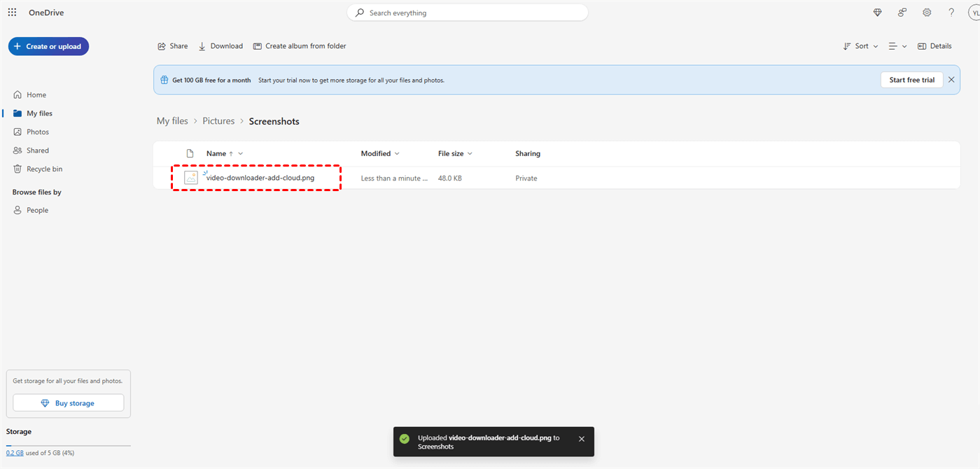Click the green checkmark in upload toast
The width and height of the screenshot is (980, 469).
(x=404, y=439)
